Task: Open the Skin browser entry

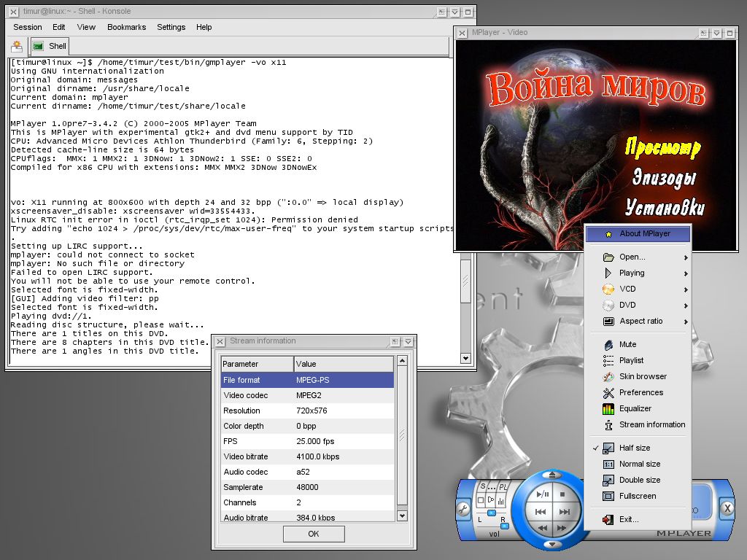Action: point(638,377)
